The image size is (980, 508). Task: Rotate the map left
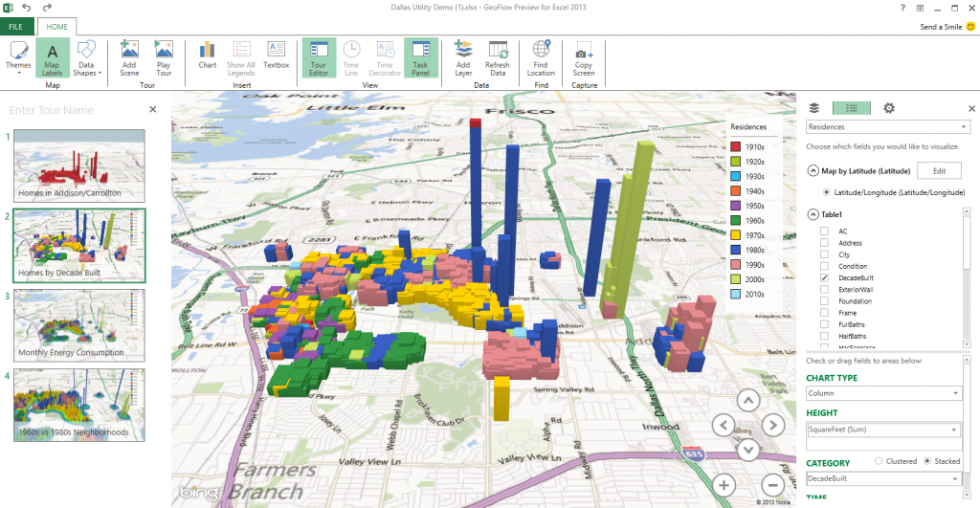click(724, 426)
